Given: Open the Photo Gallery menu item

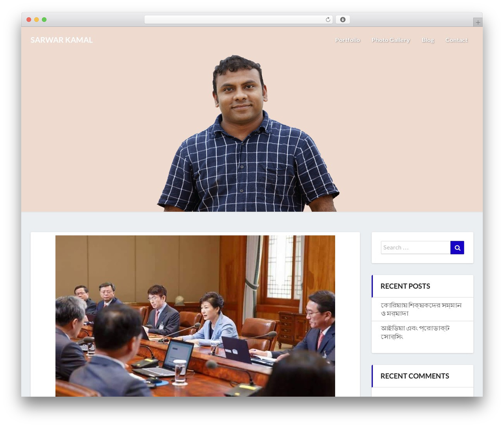Looking at the screenshot, I should [x=391, y=40].
